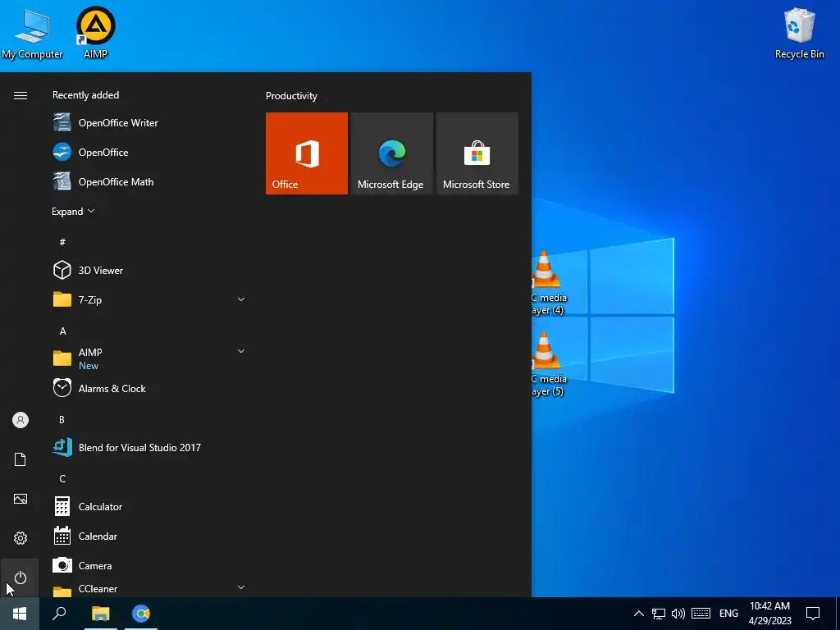Screen dimensions: 840x630
Task: Expand the AIMP folder chevron
Action: pos(241,351)
